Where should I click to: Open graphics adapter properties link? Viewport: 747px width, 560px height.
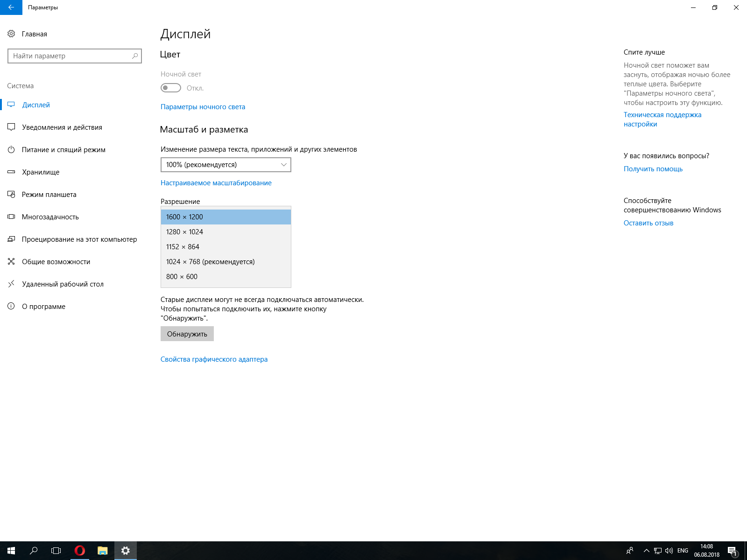[x=214, y=359]
